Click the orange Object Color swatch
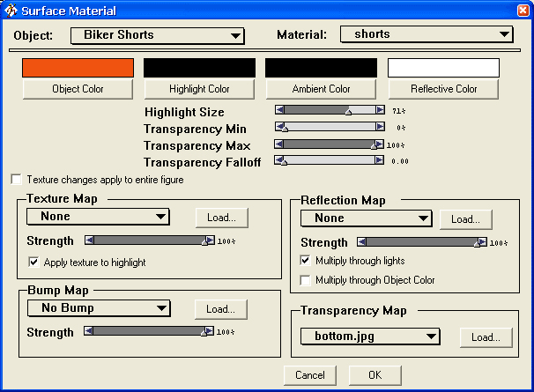This screenshot has height=392, width=534. (x=78, y=68)
